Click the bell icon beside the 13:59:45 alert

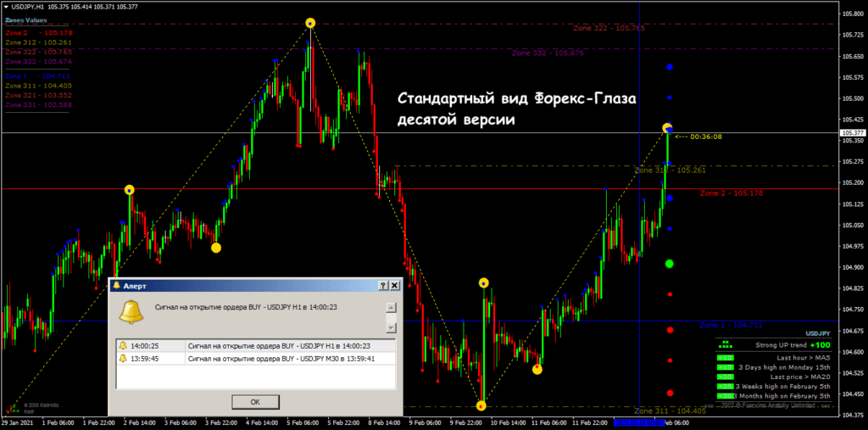(123, 358)
